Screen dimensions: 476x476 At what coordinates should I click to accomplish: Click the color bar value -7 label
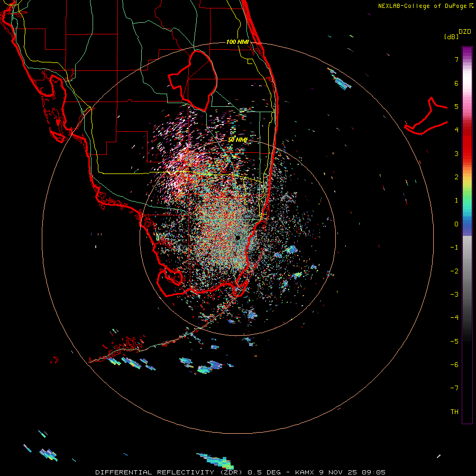point(454,388)
